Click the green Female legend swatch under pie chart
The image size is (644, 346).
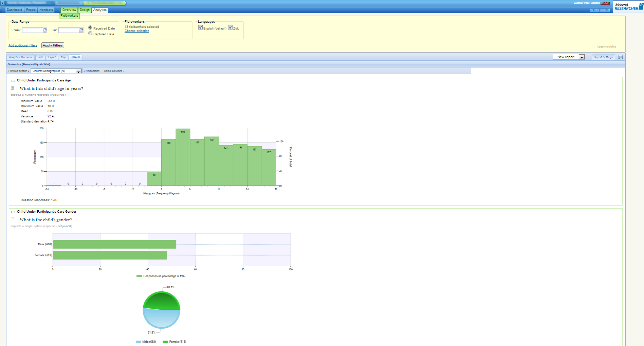pyautogui.click(x=165, y=342)
